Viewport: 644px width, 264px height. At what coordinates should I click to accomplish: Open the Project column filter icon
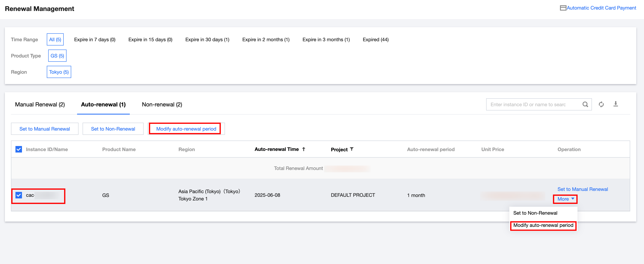click(x=351, y=149)
